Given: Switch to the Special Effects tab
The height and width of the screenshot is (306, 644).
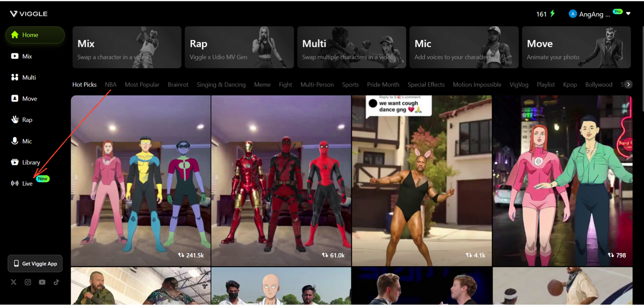Looking at the screenshot, I should point(426,85).
